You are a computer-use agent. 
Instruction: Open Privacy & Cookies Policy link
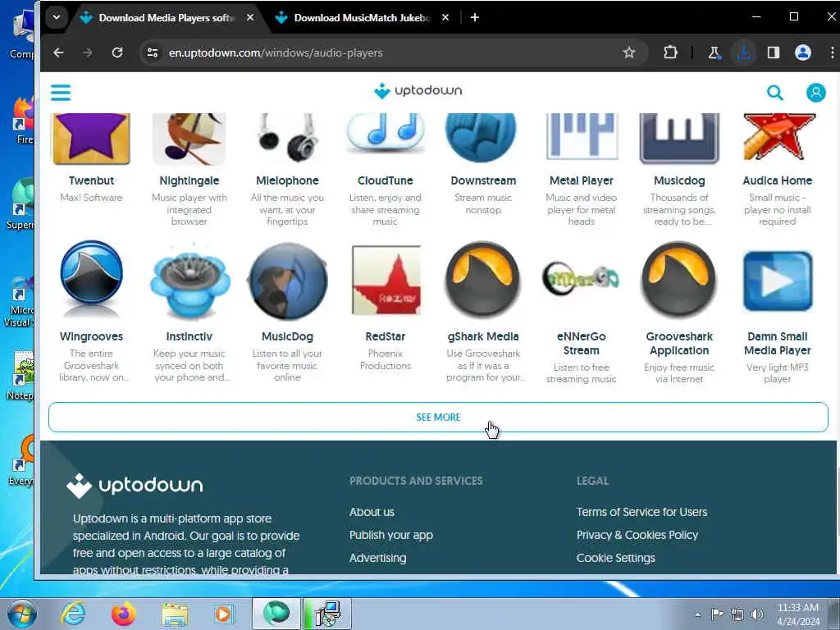point(637,535)
